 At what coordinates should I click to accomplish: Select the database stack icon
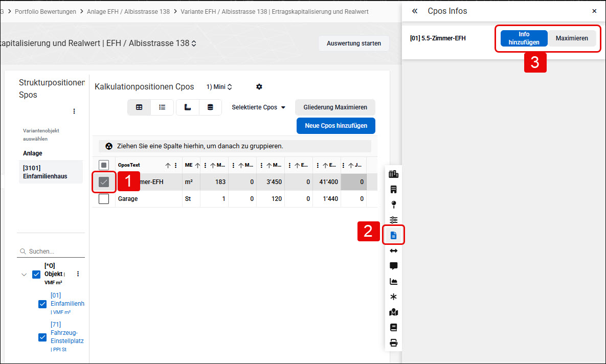(x=210, y=107)
